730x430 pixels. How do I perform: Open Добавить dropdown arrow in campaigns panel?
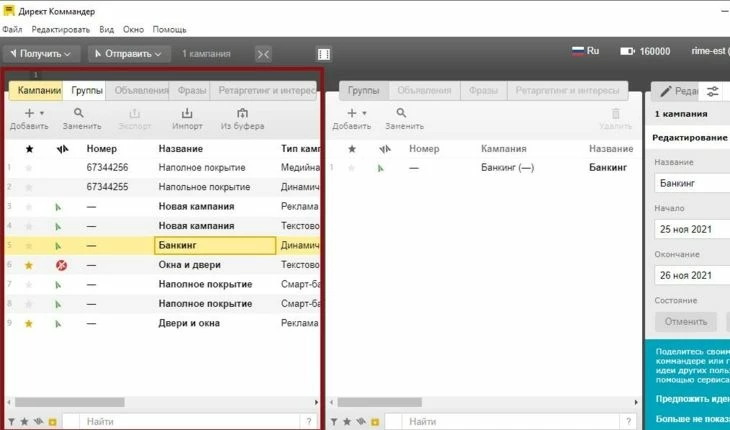coord(42,113)
